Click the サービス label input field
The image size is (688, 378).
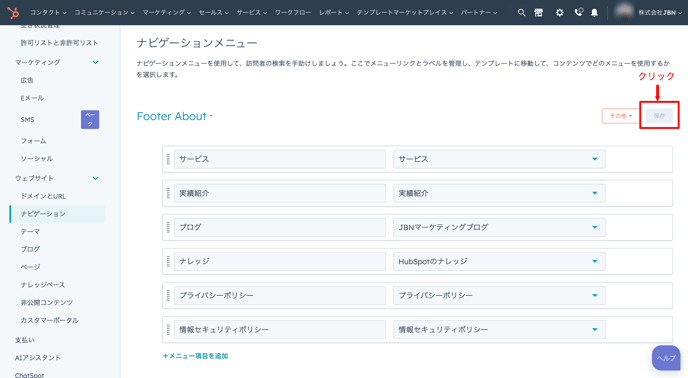[x=280, y=159]
